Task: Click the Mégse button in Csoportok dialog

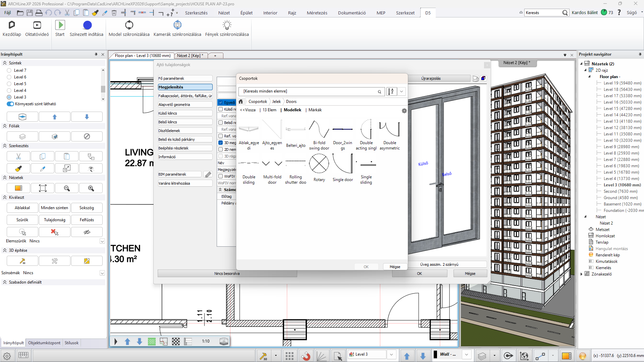Action: click(395, 267)
